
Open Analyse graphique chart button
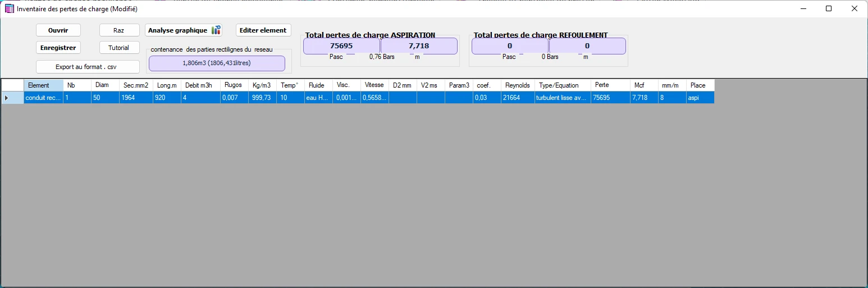pyautogui.click(x=184, y=30)
